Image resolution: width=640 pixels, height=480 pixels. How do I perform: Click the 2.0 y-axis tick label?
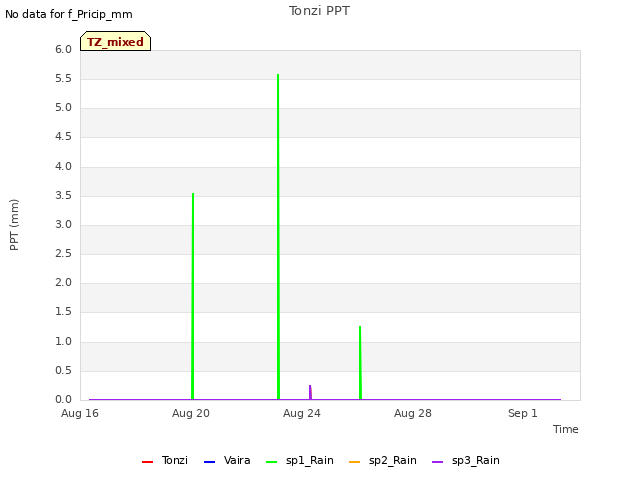(x=63, y=282)
